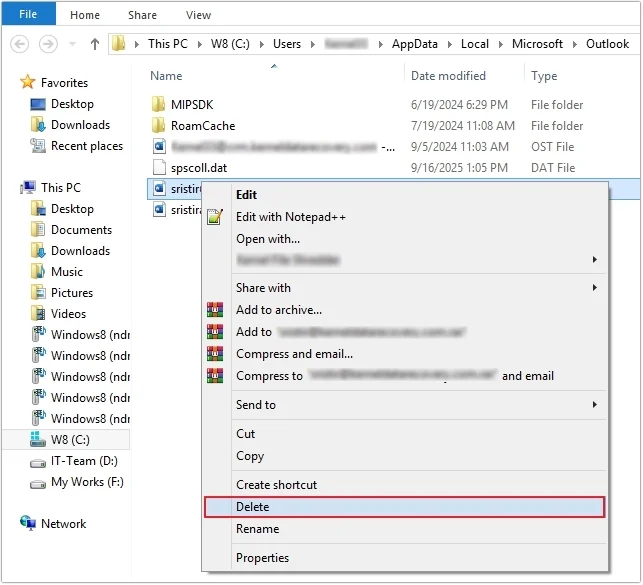This screenshot has height=585, width=643.
Task: Choose Edit from the context menu
Action: pyautogui.click(x=246, y=195)
